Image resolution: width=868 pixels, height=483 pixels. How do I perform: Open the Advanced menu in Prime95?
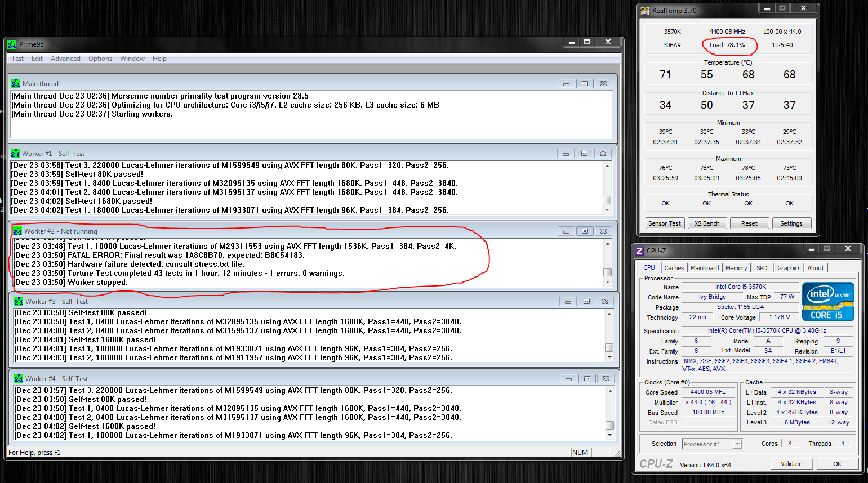point(65,59)
